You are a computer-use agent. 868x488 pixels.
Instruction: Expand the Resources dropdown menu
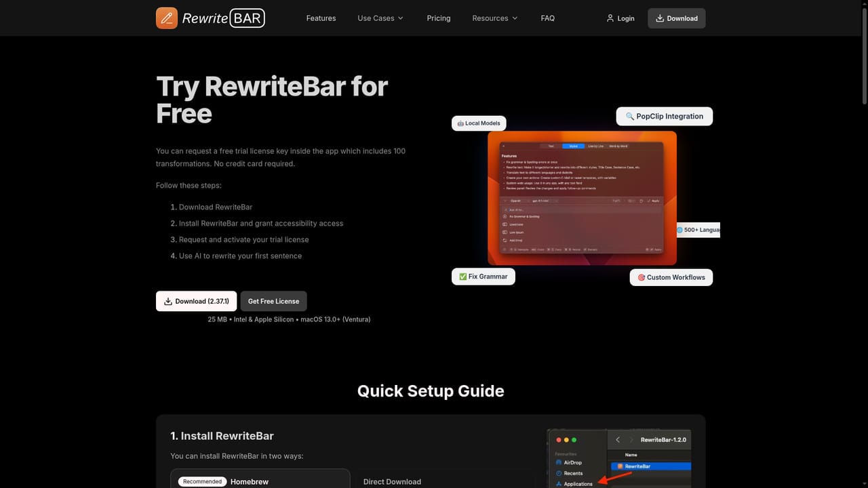pos(495,18)
